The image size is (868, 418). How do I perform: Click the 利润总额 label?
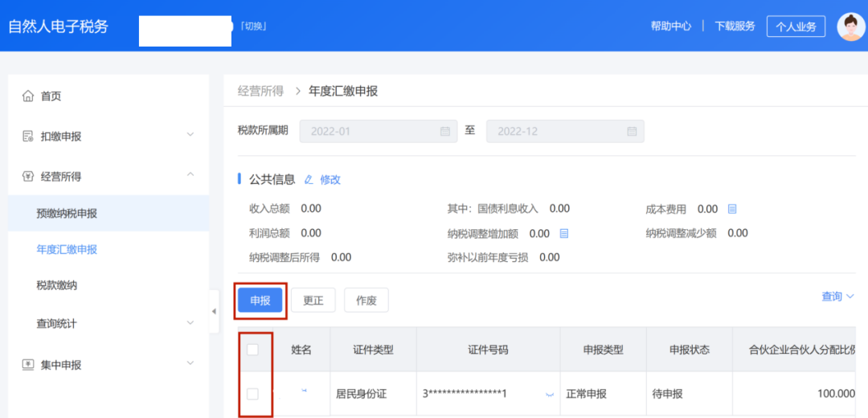(x=269, y=233)
